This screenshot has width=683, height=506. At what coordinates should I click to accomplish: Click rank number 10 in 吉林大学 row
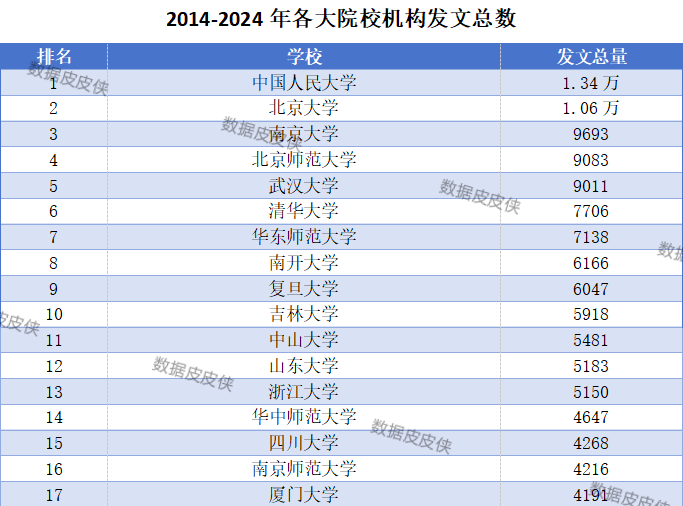pos(54,314)
